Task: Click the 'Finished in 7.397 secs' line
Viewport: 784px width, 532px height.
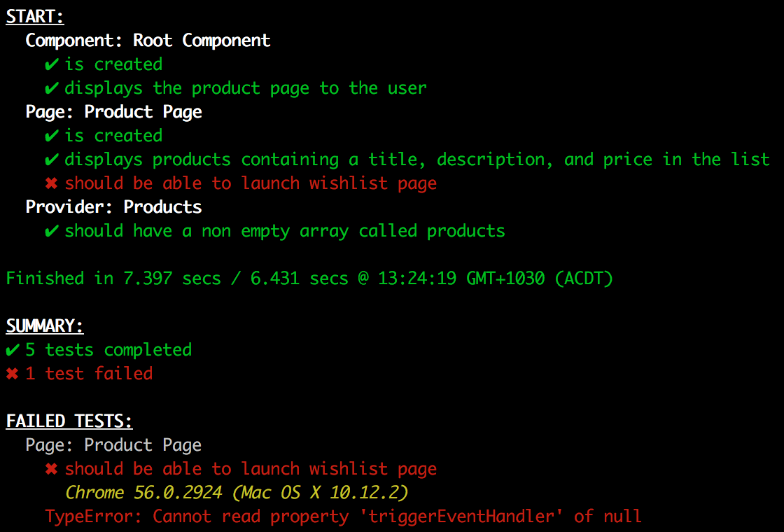Action: (309, 279)
